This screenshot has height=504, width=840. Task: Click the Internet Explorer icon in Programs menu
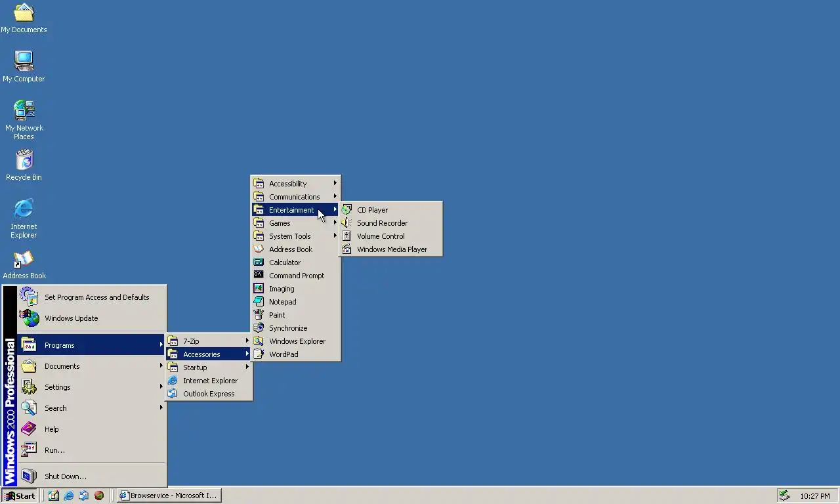pos(173,381)
